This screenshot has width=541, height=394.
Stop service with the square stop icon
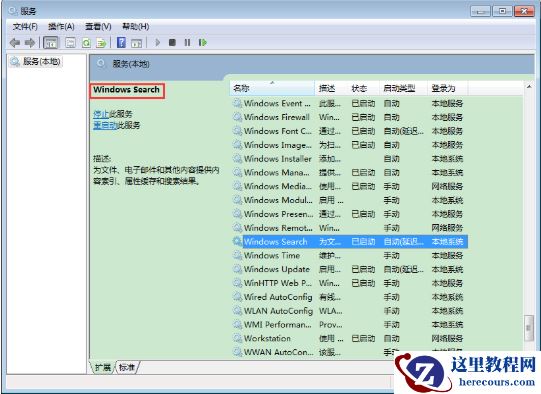(x=172, y=43)
